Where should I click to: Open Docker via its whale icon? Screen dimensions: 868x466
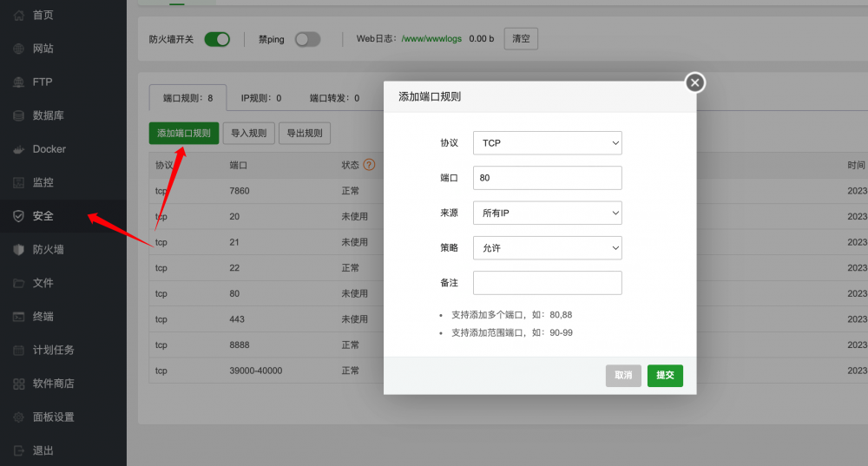(18, 149)
